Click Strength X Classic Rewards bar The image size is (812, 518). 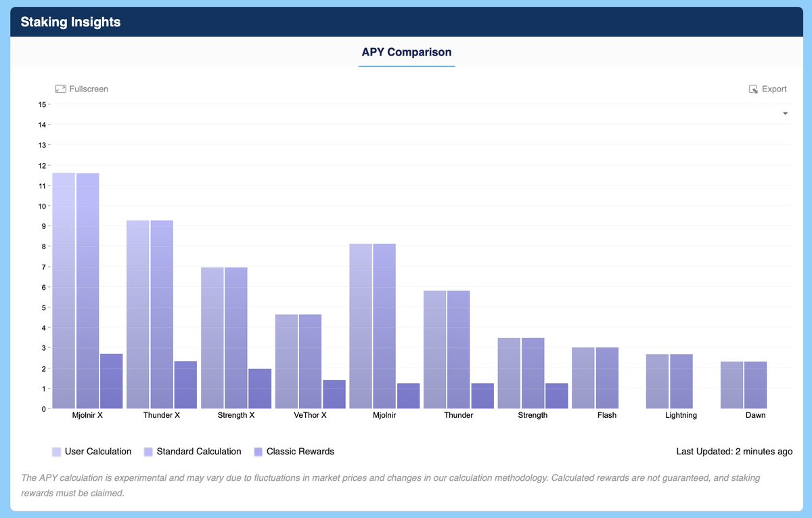pyautogui.click(x=260, y=389)
